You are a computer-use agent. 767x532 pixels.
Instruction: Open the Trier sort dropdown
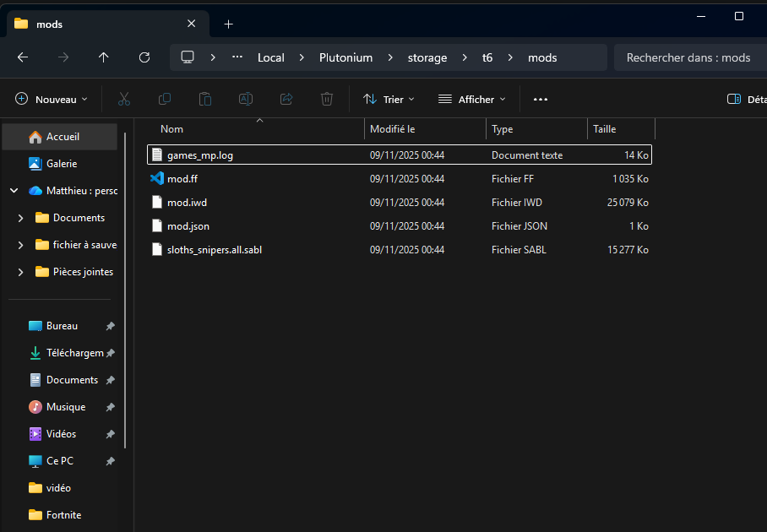[x=389, y=100]
